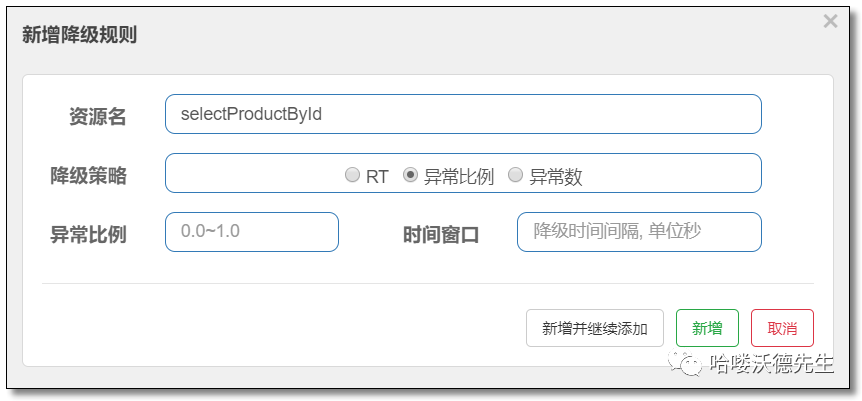Viewport: 862px width, 401px height.
Task: Select the 异常数 radio option
Action: click(x=515, y=175)
